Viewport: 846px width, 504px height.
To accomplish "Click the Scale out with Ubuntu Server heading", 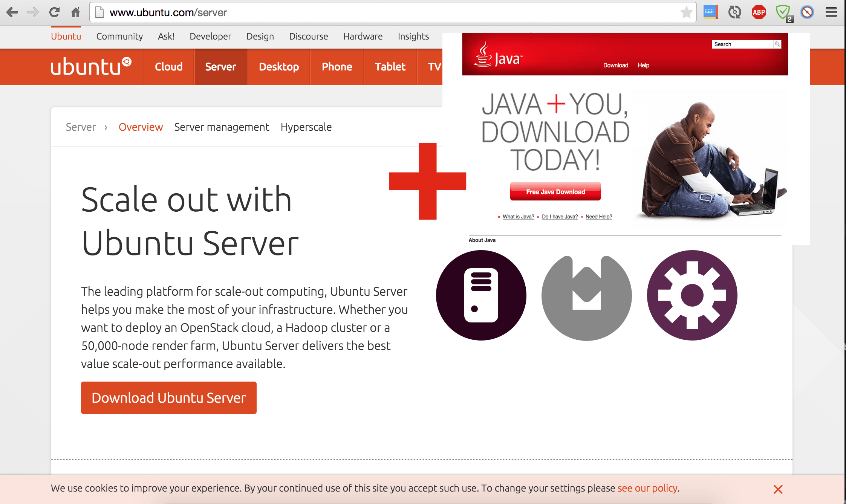I will pyautogui.click(x=190, y=221).
